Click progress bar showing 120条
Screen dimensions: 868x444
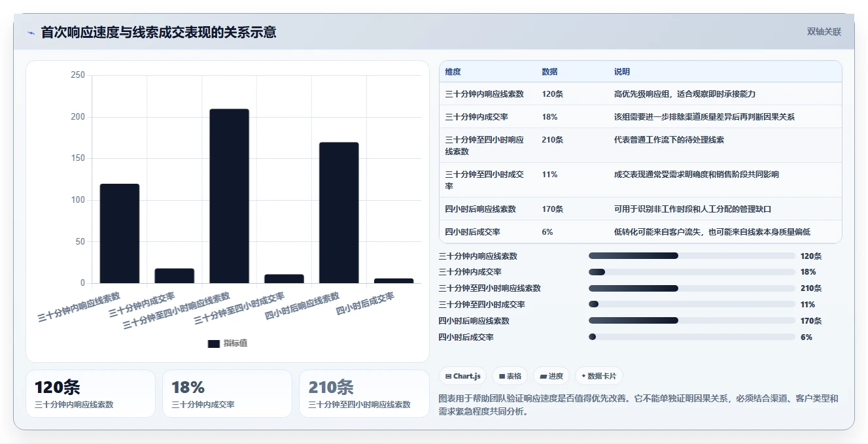pos(691,256)
